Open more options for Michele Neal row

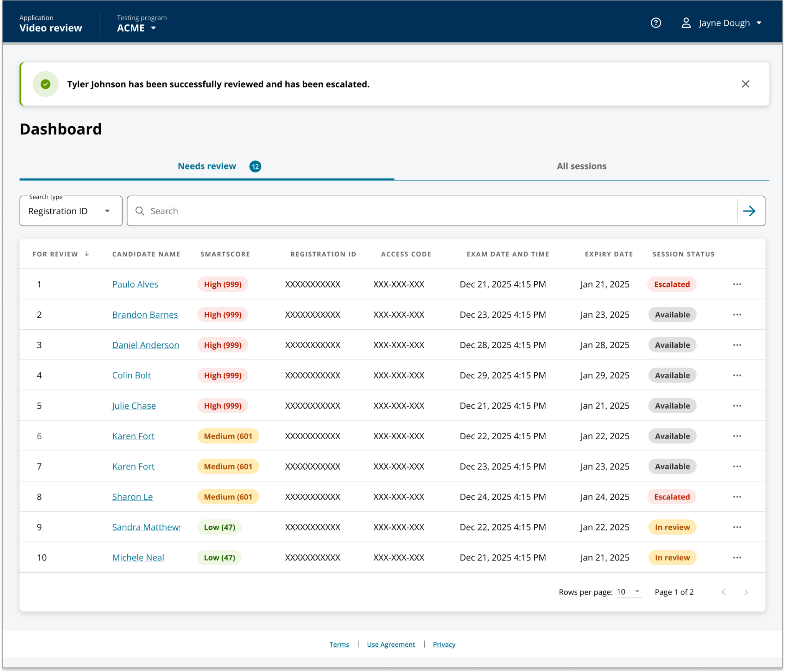pyautogui.click(x=737, y=557)
